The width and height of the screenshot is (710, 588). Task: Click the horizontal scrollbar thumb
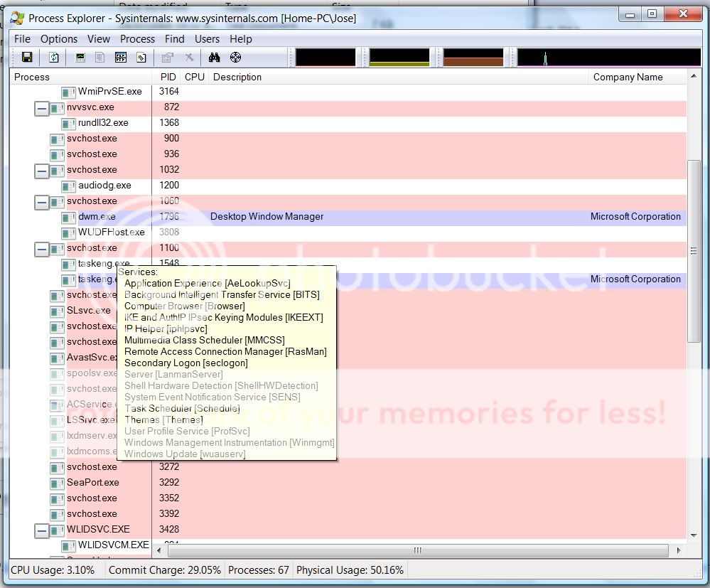coord(418,550)
